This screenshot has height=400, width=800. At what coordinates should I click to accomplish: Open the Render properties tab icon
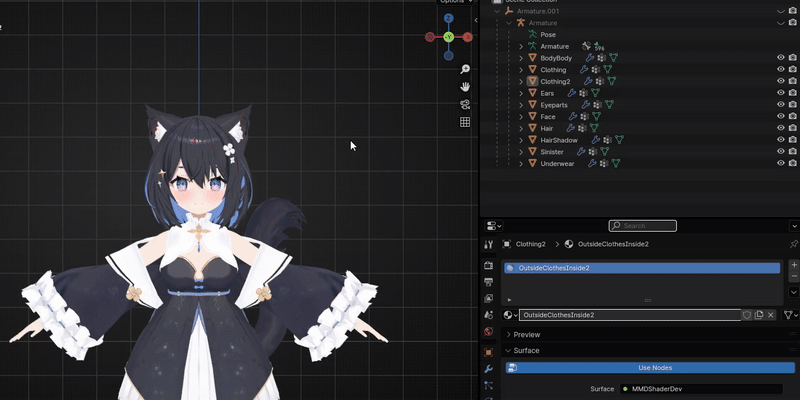[488, 265]
